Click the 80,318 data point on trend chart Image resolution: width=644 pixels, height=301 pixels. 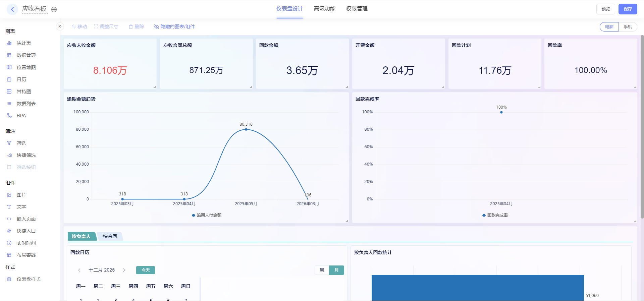246,129
